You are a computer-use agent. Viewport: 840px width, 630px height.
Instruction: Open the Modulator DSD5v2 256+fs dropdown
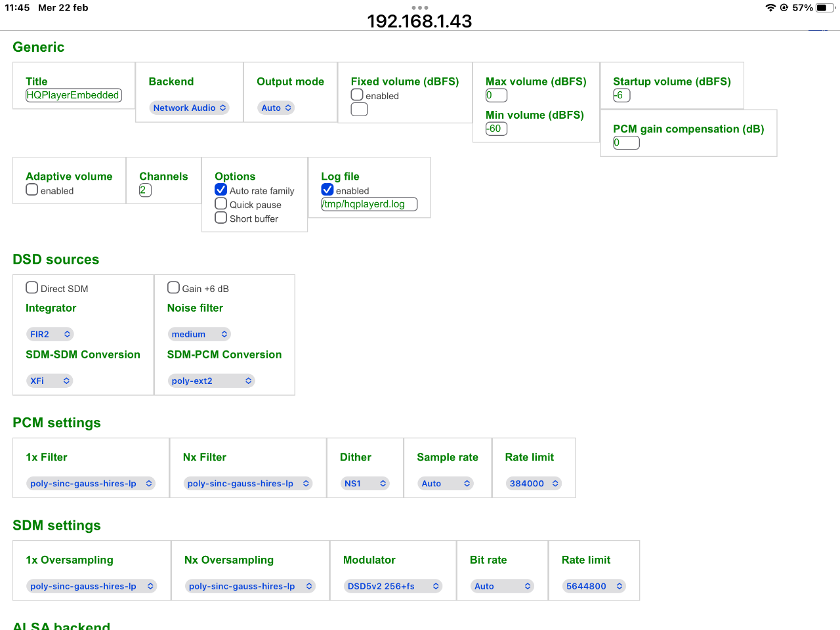392,586
